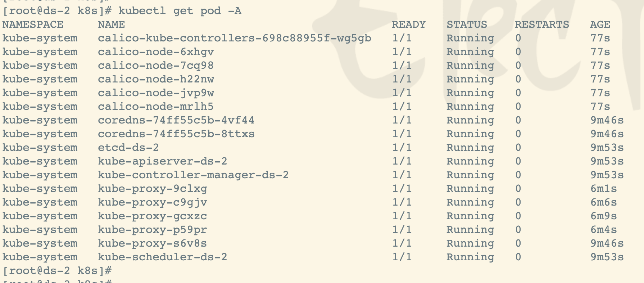Click the STATUS column header
This screenshot has width=644, height=283.
point(467,24)
